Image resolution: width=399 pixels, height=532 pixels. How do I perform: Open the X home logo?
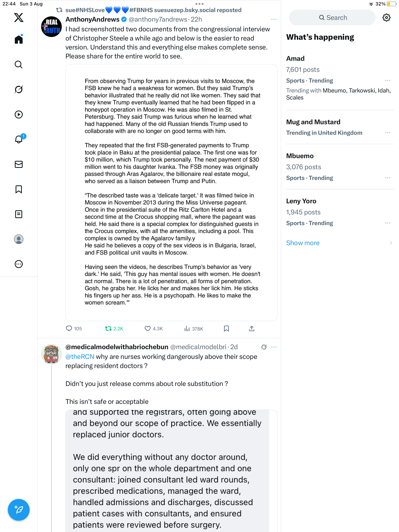pyautogui.click(x=19, y=18)
